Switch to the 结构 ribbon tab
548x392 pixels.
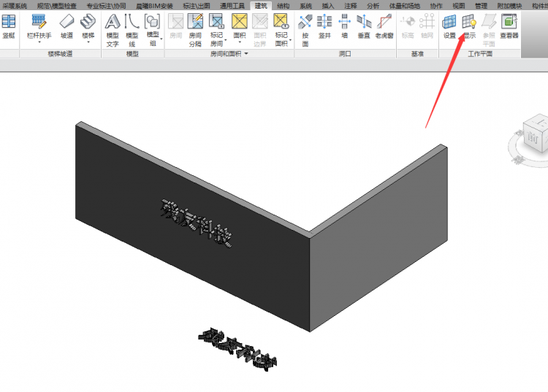(x=282, y=5)
